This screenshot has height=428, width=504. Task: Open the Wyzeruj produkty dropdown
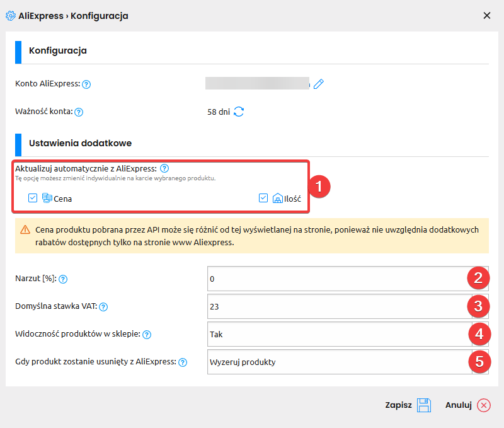tap(339, 362)
